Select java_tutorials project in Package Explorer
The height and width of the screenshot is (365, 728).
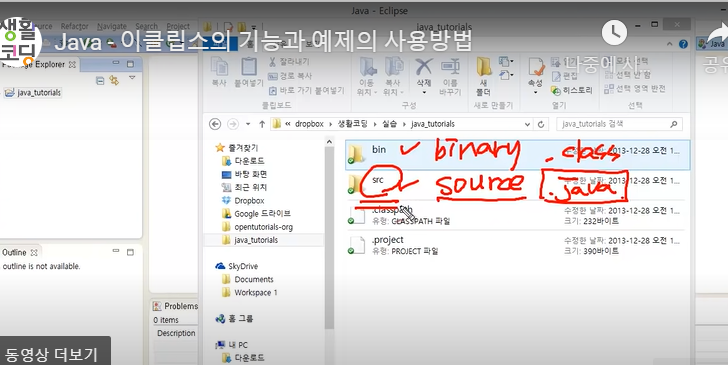click(32, 92)
